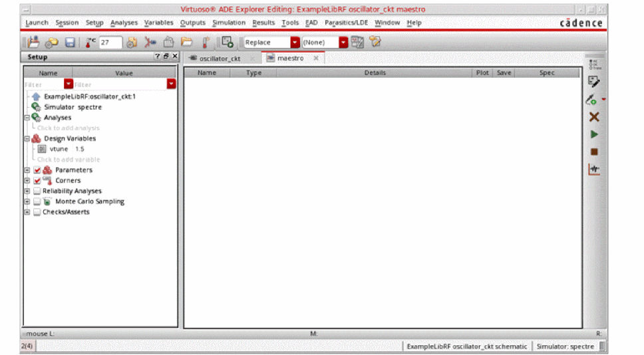Expand the Parameters tree node
Image resolution: width=644 pixels, height=355 pixels.
tap(27, 170)
